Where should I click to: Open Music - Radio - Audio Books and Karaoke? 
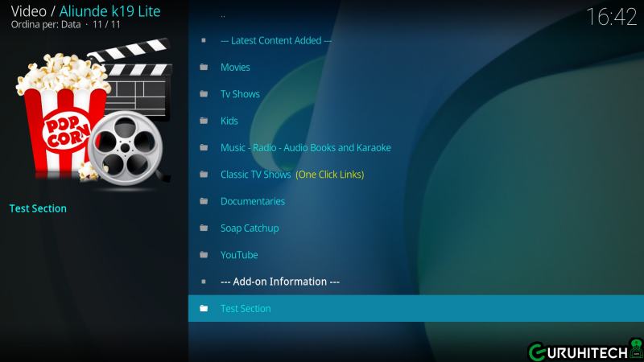point(305,148)
